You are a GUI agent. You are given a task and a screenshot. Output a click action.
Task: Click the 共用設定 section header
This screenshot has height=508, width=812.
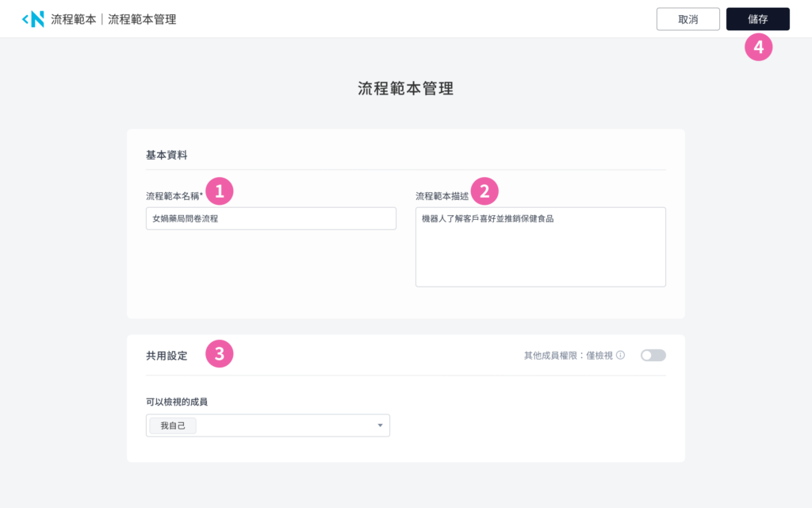(167, 356)
